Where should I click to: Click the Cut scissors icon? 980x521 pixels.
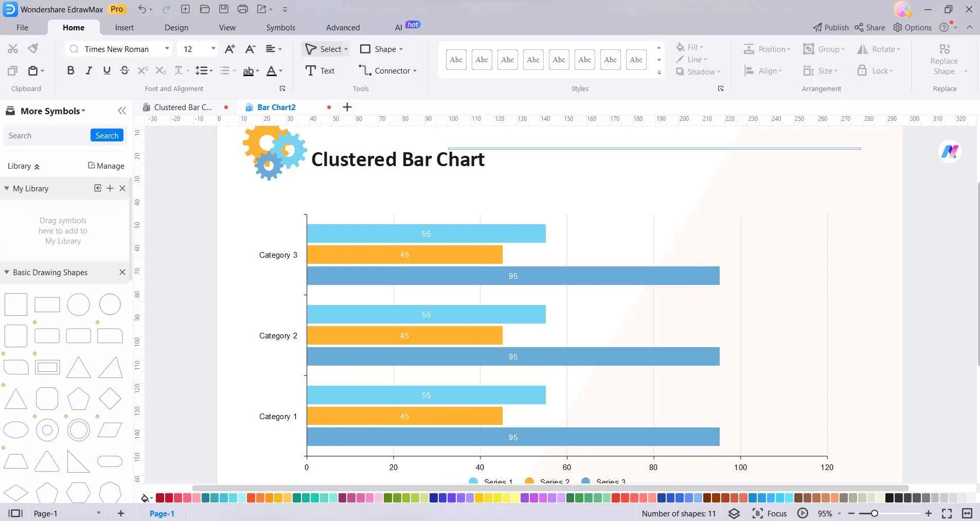pos(13,48)
